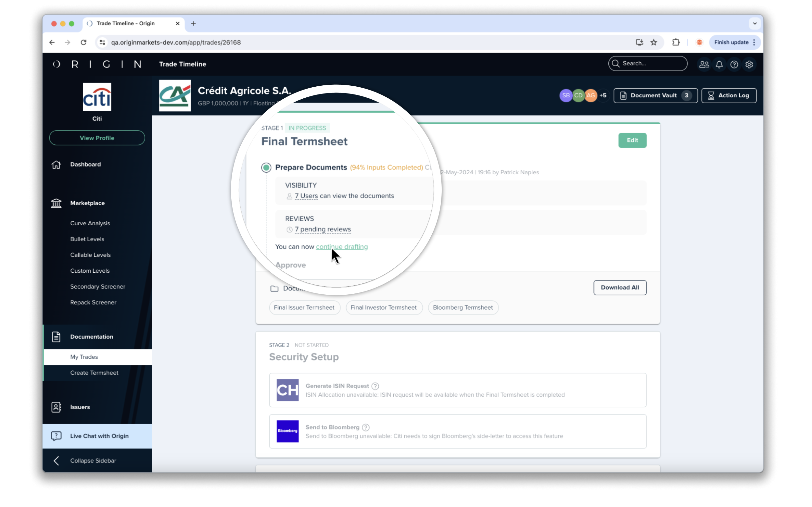Click the Bloomberg logo tile
Viewport: 812px width, 507px height.
(287, 431)
